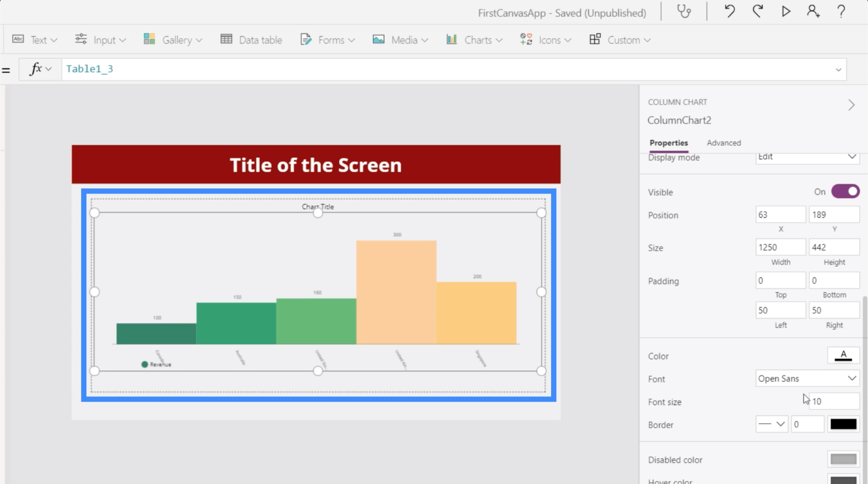Click the fx function dropdown
868x484 pixels.
click(40, 69)
